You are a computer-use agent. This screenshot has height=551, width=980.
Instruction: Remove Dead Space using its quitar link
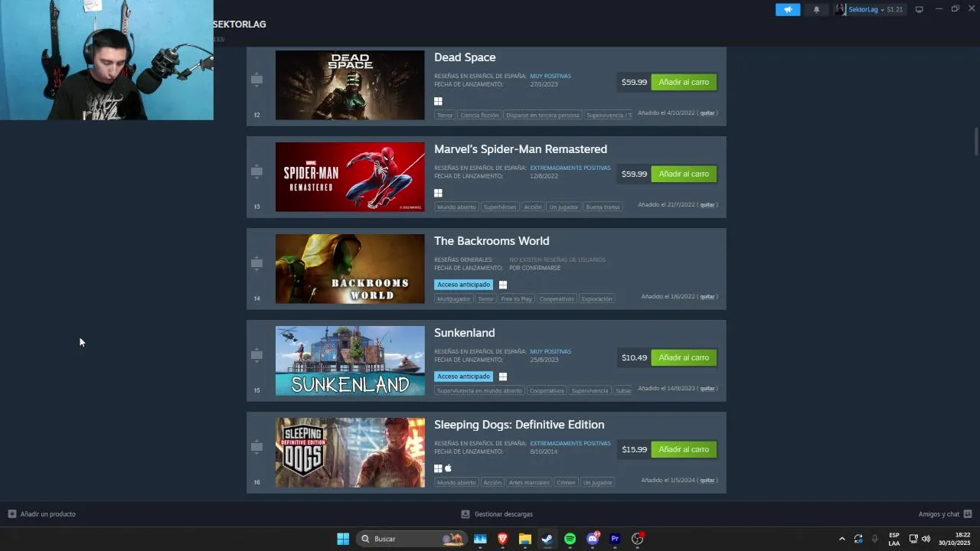pyautogui.click(x=707, y=113)
